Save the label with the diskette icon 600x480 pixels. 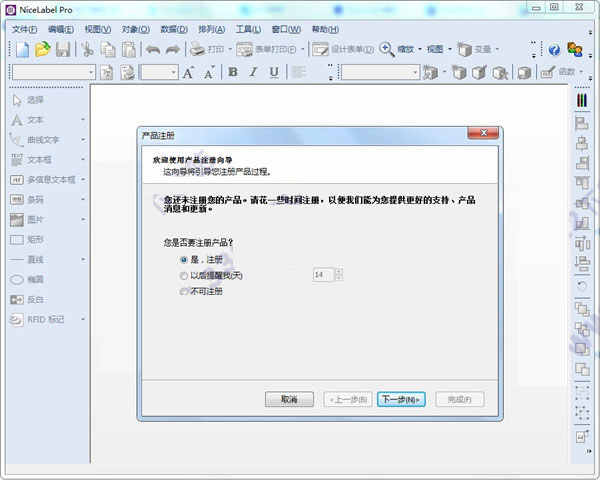[63, 50]
